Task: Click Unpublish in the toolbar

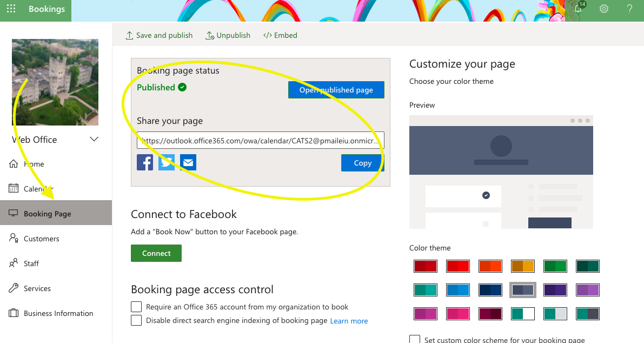Action: [228, 35]
